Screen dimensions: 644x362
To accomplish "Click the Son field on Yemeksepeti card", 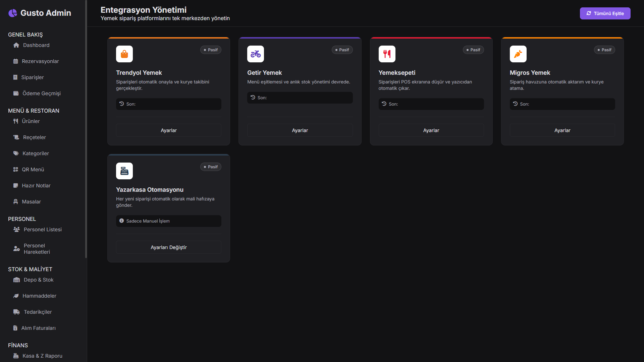I will click(x=431, y=104).
